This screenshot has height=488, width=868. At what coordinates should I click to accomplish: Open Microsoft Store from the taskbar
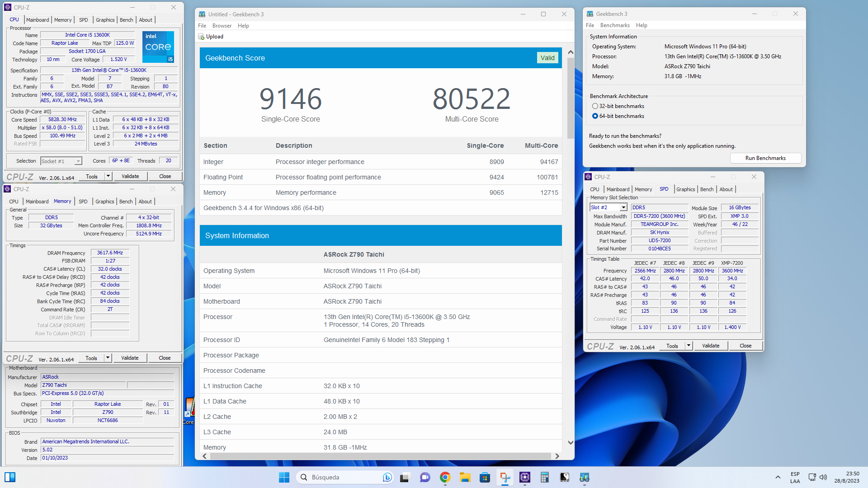[485, 477]
